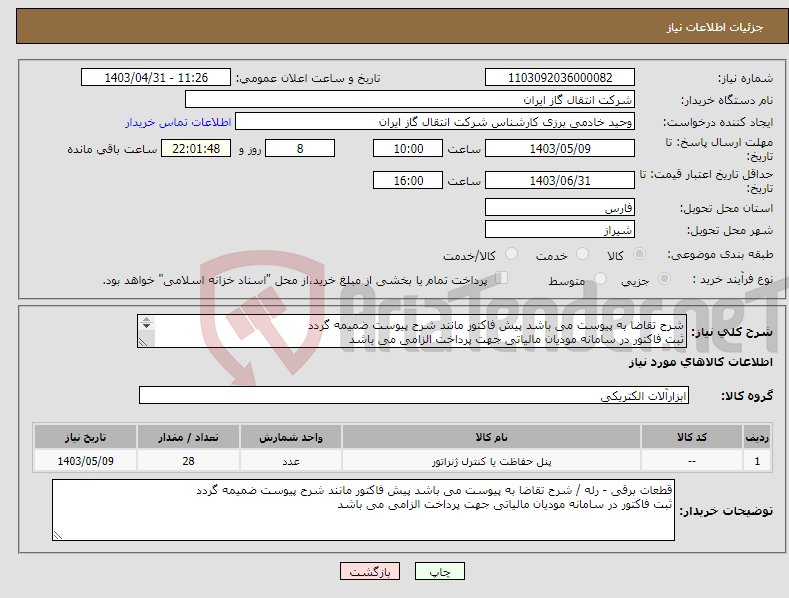Click the need date cell 1403/05/09 in table
The image size is (789, 598).
(86, 461)
